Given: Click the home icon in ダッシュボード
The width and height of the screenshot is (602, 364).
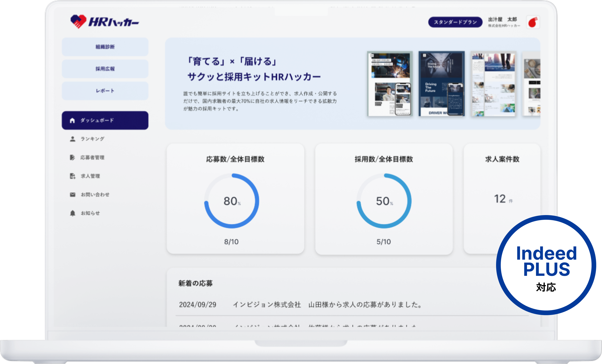Looking at the screenshot, I should tap(72, 120).
